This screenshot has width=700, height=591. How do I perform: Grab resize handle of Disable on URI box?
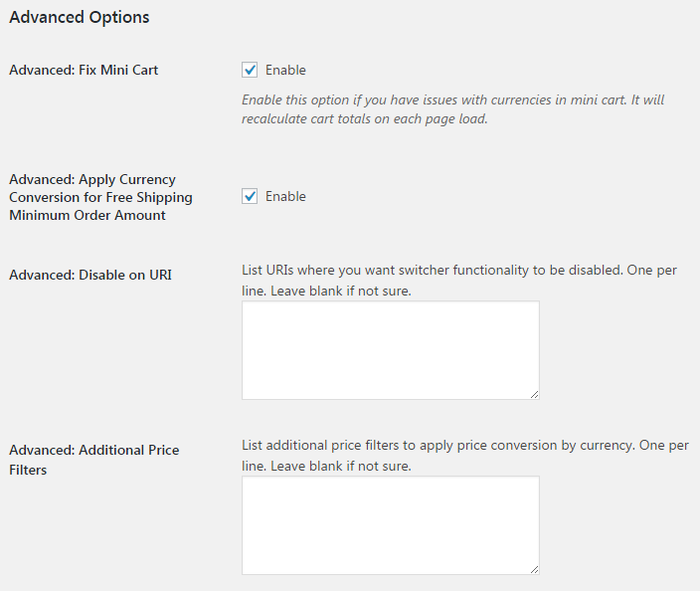coord(534,394)
